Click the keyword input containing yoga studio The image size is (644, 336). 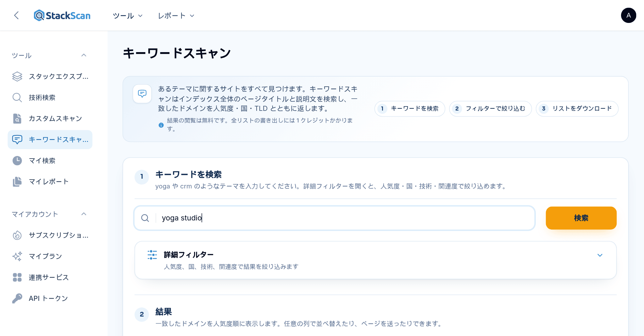pos(335,218)
